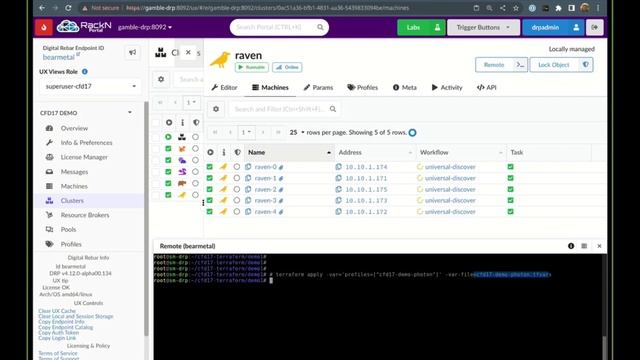Click the UX Views Role info icon
The height and width of the screenshot is (360, 640).
[84, 71]
